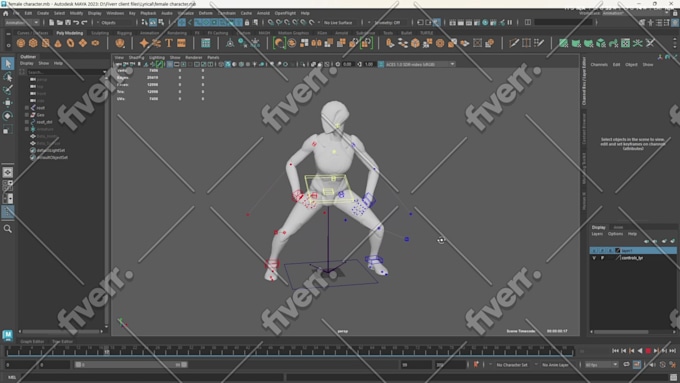680x383 pixels.
Task: Select the arrow Select tool
Action: coord(8,64)
